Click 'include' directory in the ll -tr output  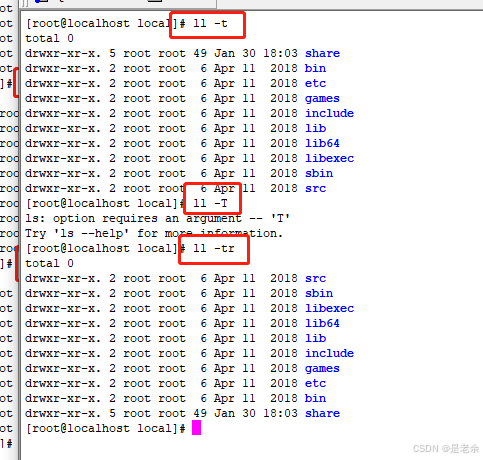point(329,353)
